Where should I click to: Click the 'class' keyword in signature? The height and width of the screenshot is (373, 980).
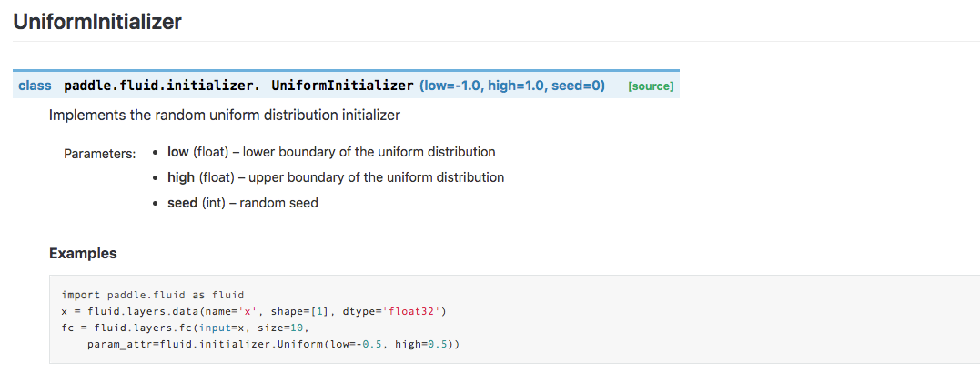[35, 86]
